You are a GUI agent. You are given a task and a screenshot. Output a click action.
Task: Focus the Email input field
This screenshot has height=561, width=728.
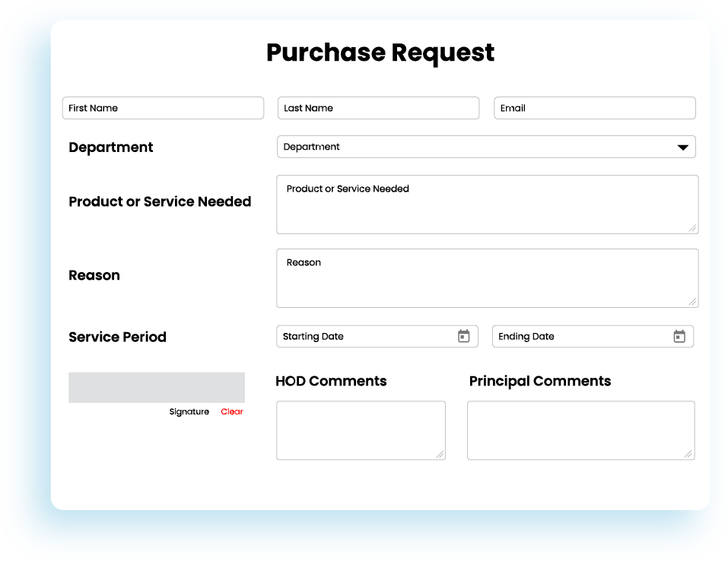pyautogui.click(x=594, y=108)
